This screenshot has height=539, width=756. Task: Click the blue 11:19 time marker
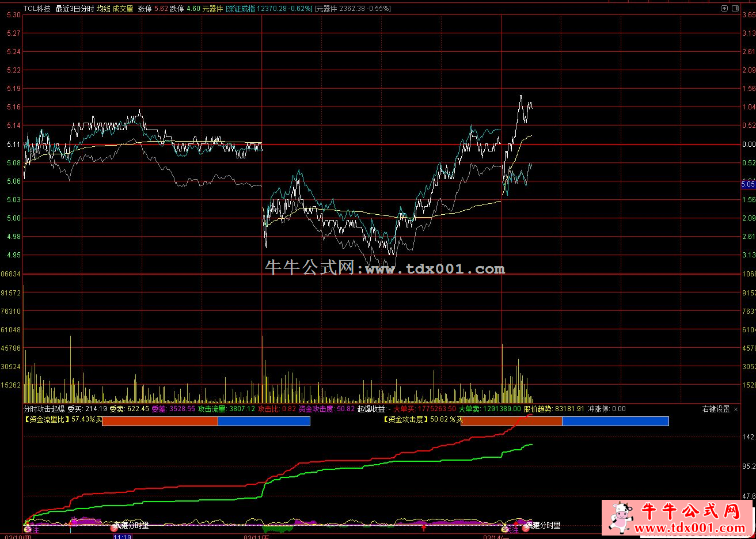[x=123, y=537]
